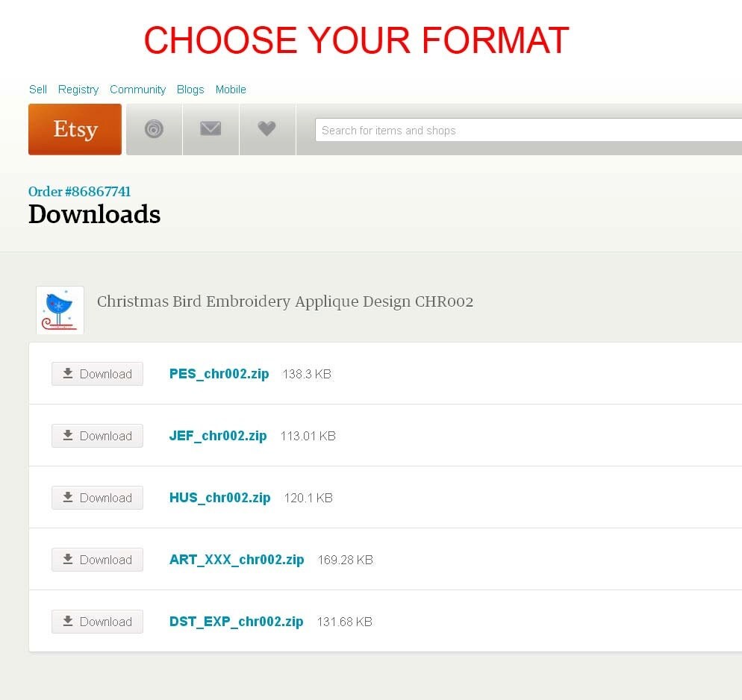Click the HUS_chr002.zip file name
Screen dimensions: 742x700
219,498
